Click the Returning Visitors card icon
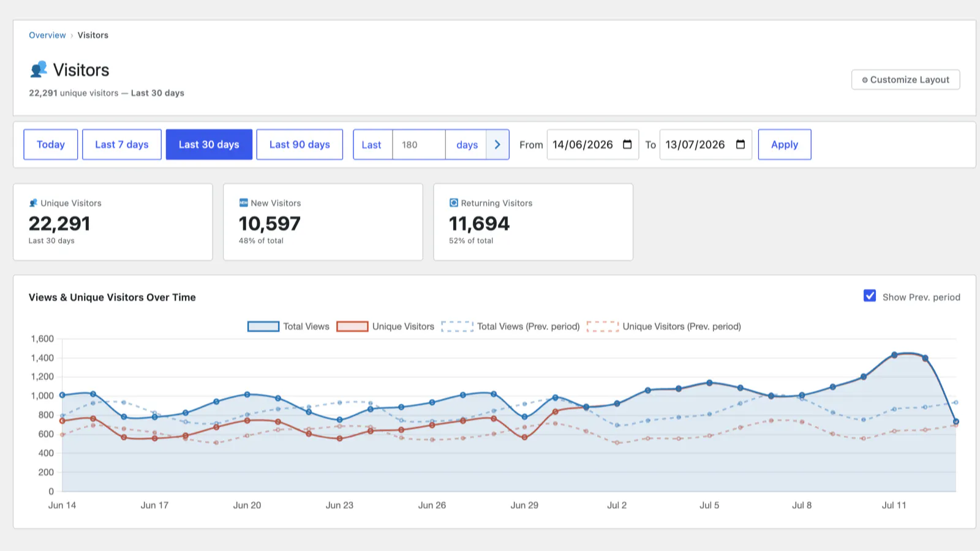The width and height of the screenshot is (980, 551). point(454,203)
